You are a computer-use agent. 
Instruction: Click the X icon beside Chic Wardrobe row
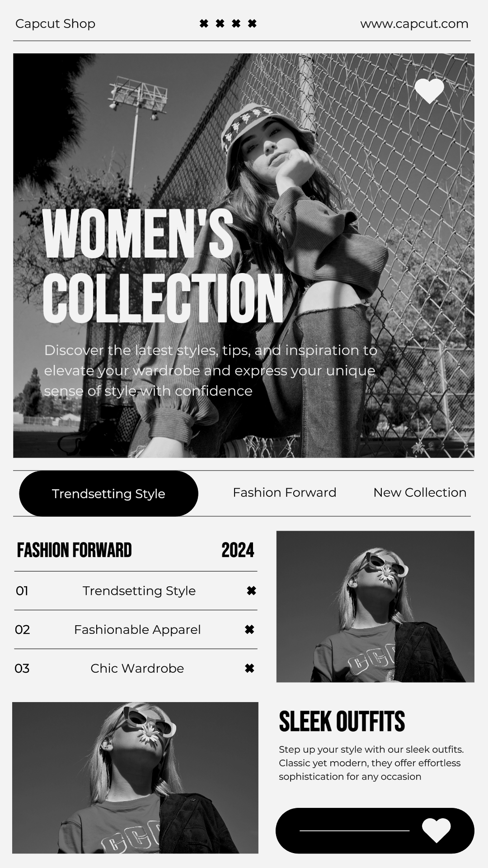click(249, 668)
